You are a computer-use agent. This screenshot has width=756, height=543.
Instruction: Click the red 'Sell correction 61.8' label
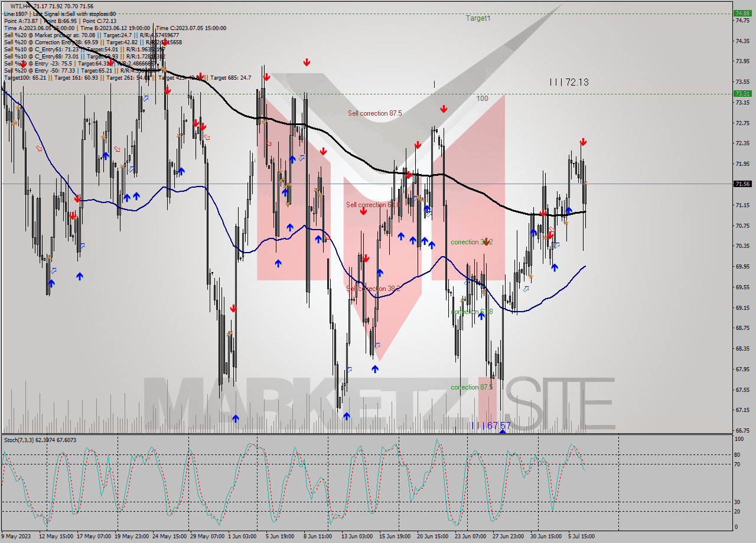373,205
